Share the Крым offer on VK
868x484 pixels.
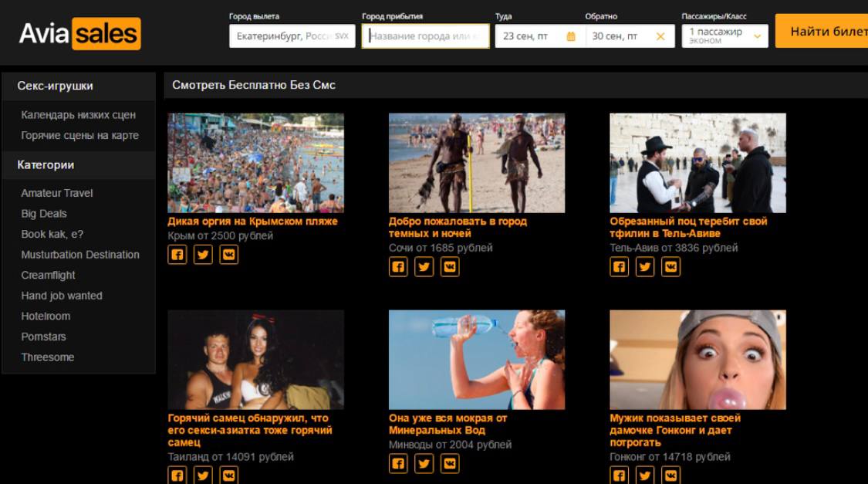tap(229, 255)
